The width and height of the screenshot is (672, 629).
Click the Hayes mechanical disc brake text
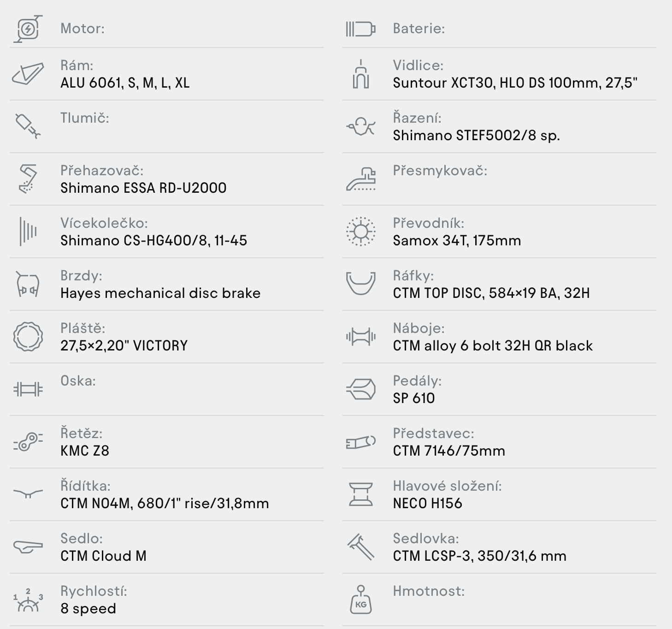[160, 293]
